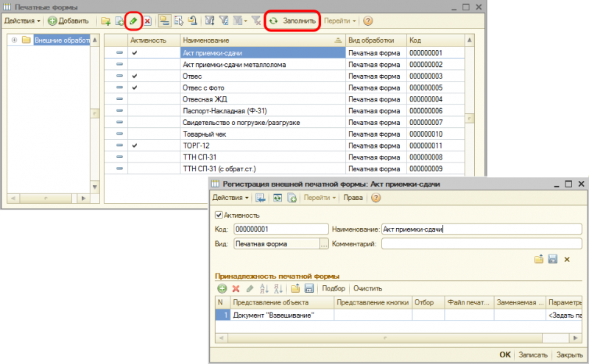Image resolution: width=589 pixels, height=364 pixels.
Task: Open Перейти dropdown in the dialog toolbar
Action: pos(320,198)
